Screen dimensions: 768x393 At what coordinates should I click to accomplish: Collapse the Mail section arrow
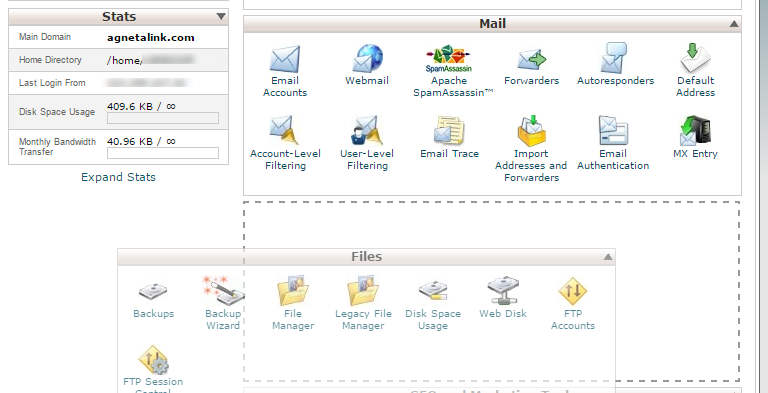point(733,24)
